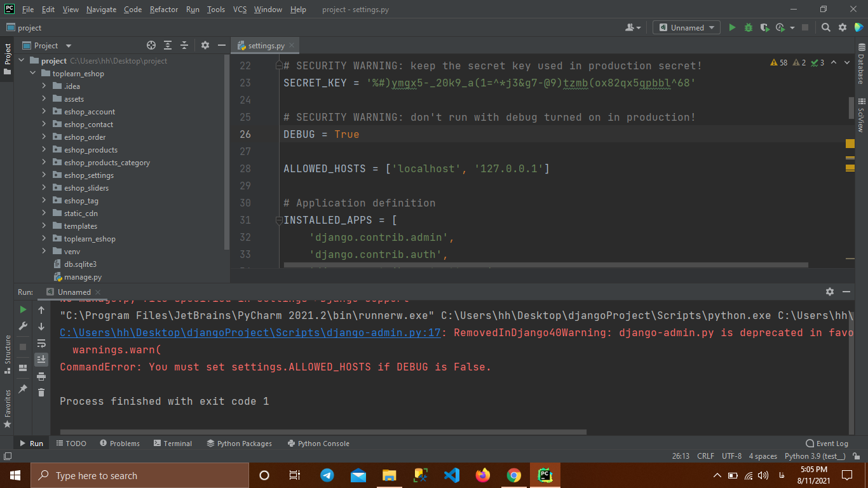Viewport: 868px width, 488px height.
Task: Clear the Run console with trash icon
Action: (x=41, y=393)
